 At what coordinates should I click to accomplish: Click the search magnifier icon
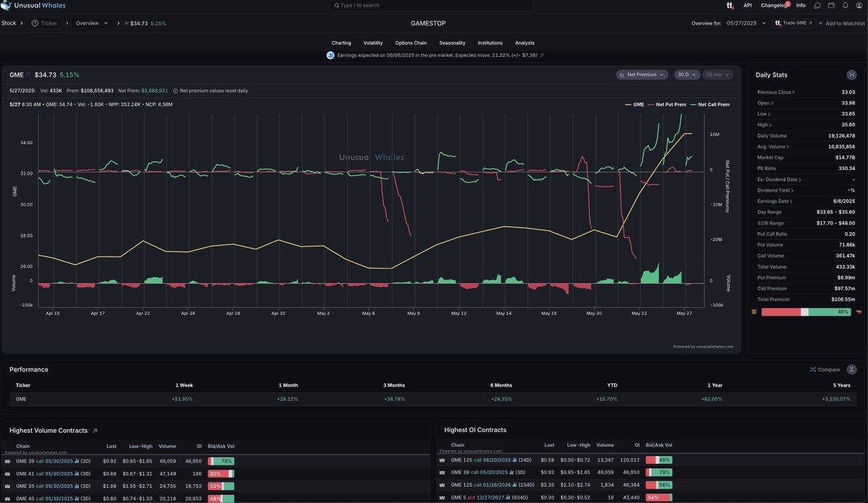coord(335,5)
